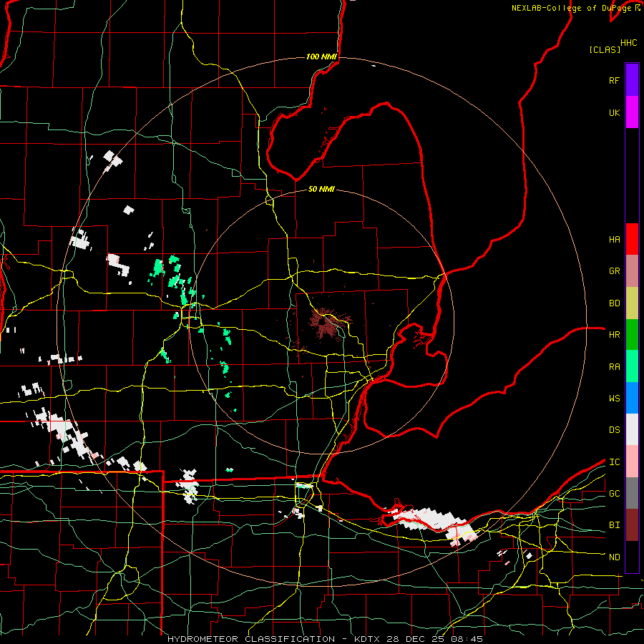Click the dark green HR legend swatch
644x644 pixels.
click(632, 334)
